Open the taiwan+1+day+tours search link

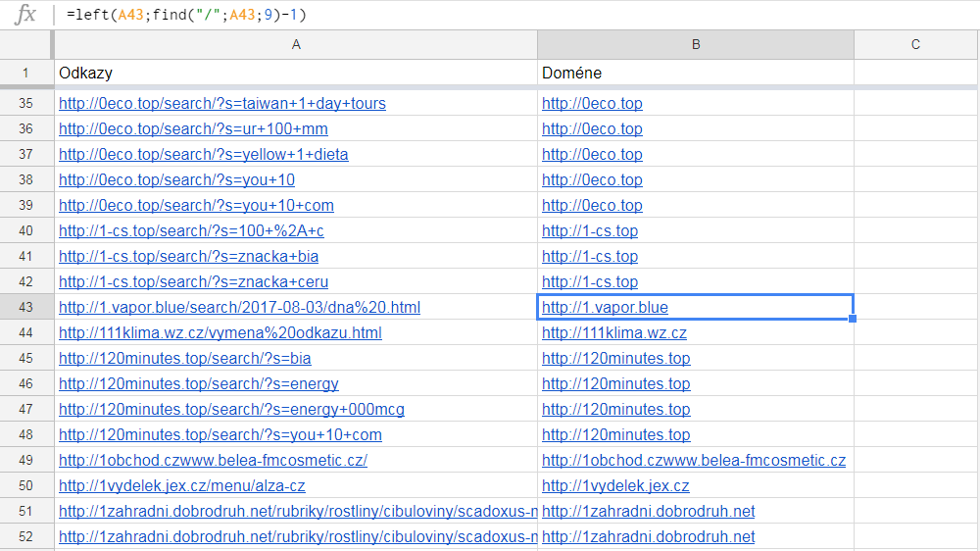[x=222, y=103]
